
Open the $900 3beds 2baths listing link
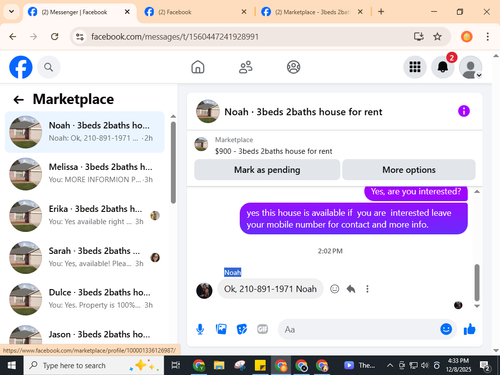click(273, 151)
